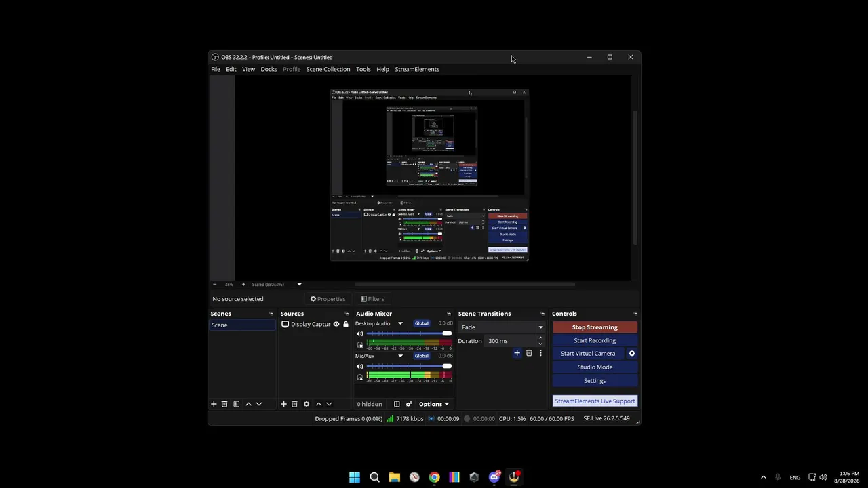Open source properties gear in the Sources toolbar
The height and width of the screenshot is (488, 868).
307,404
